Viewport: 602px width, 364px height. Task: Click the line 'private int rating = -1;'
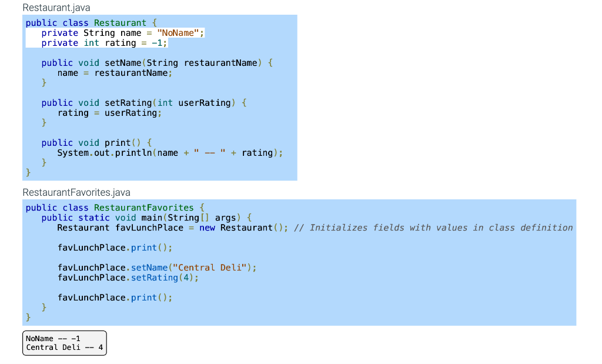click(105, 43)
